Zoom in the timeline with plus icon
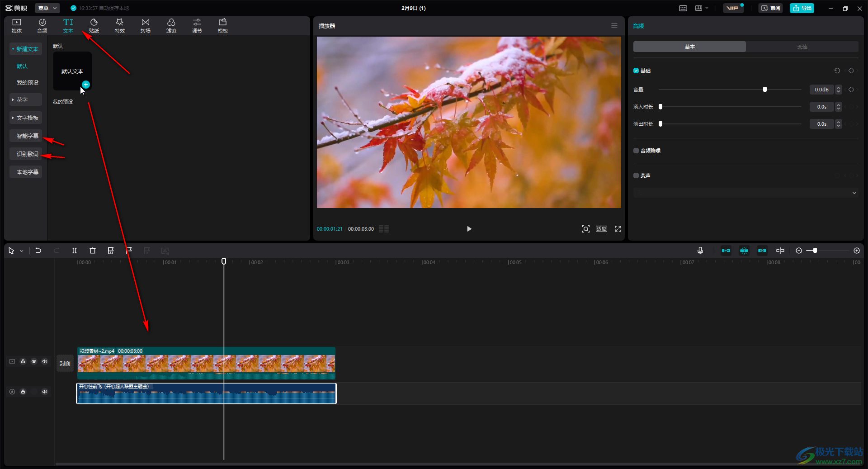Screen dimensions: 868x469 coord(857,251)
